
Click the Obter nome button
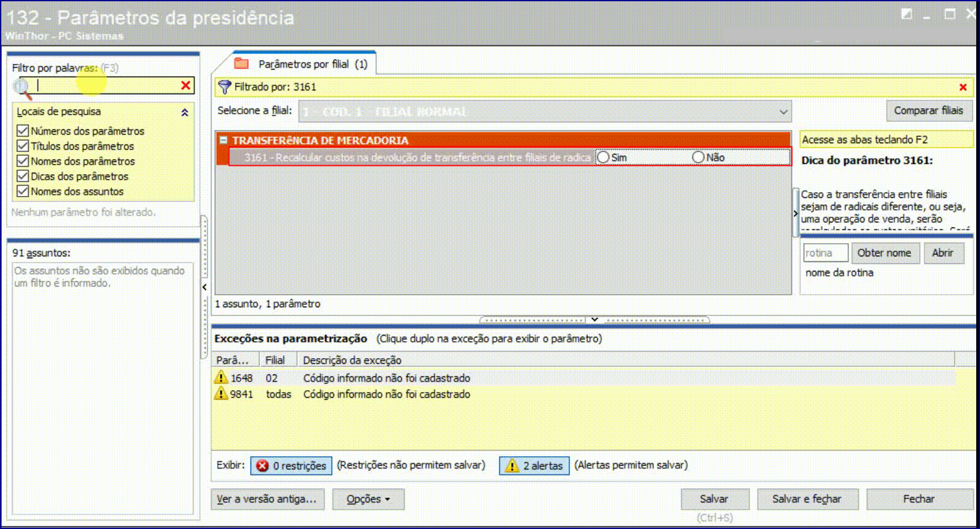(x=884, y=253)
